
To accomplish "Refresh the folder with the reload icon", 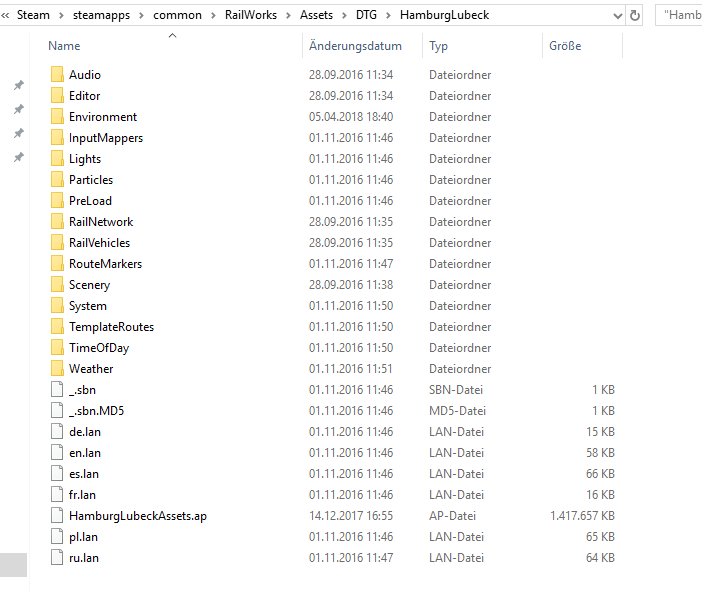I will [634, 16].
